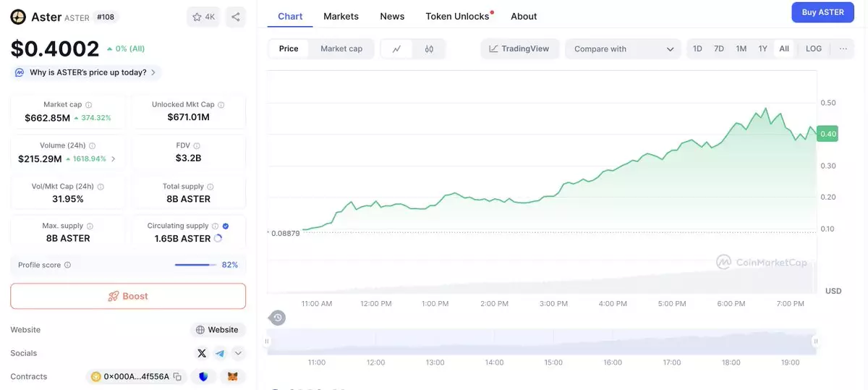Click the 374.32% market cap change

click(x=96, y=118)
